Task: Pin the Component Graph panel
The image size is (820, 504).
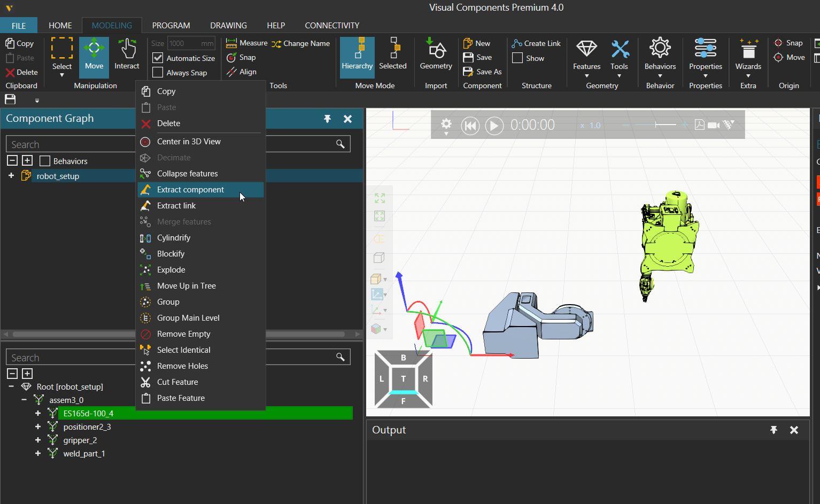Action: point(327,119)
